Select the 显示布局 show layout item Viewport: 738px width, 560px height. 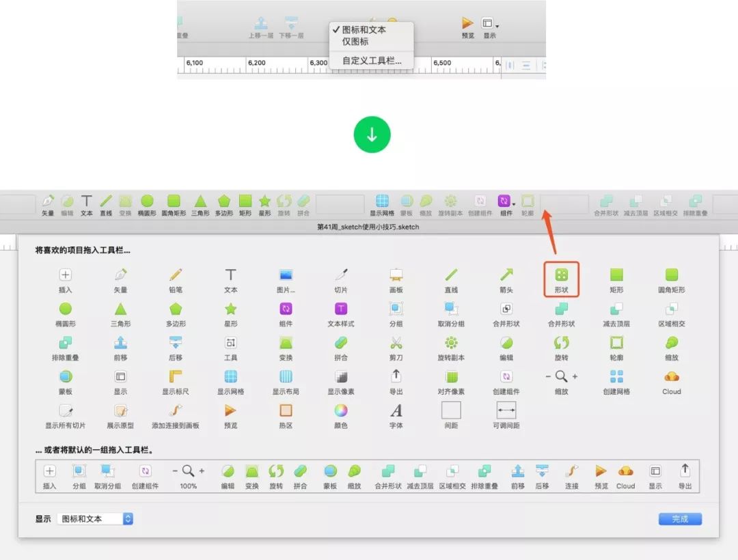(286, 382)
